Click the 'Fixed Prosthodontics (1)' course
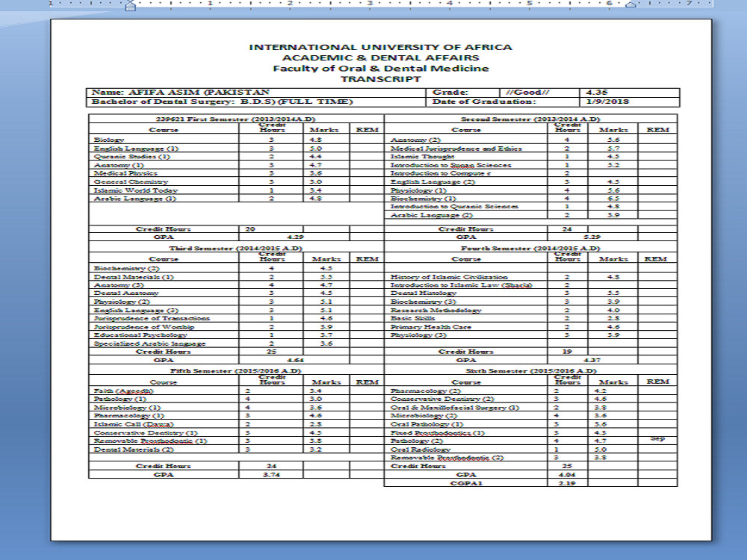The width and height of the screenshot is (747, 560). (437, 433)
